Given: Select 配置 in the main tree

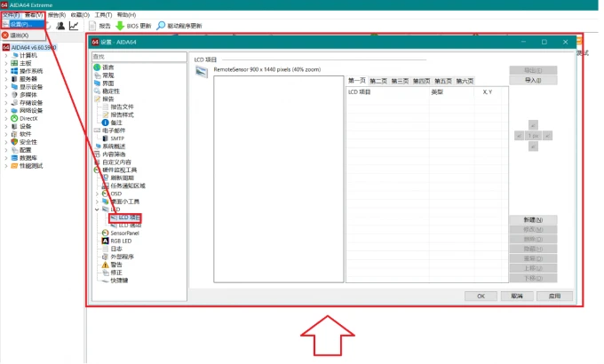Looking at the screenshot, I should coord(26,150).
